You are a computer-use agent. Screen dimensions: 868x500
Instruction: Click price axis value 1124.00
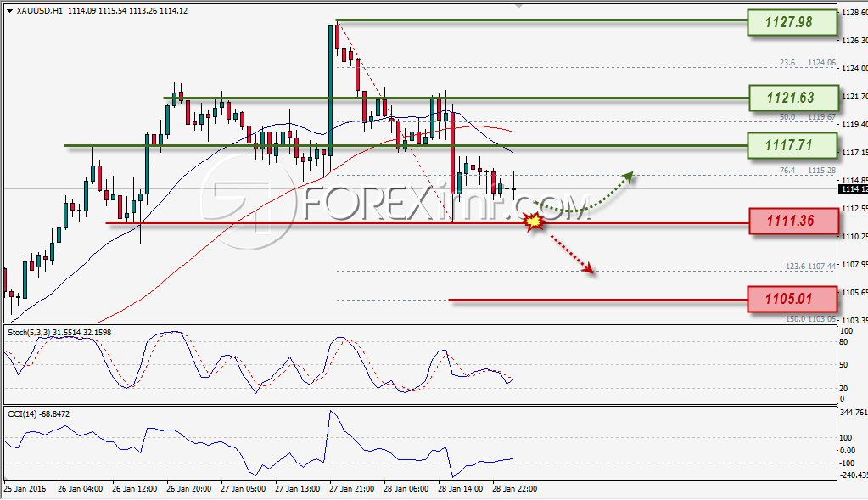[854, 69]
